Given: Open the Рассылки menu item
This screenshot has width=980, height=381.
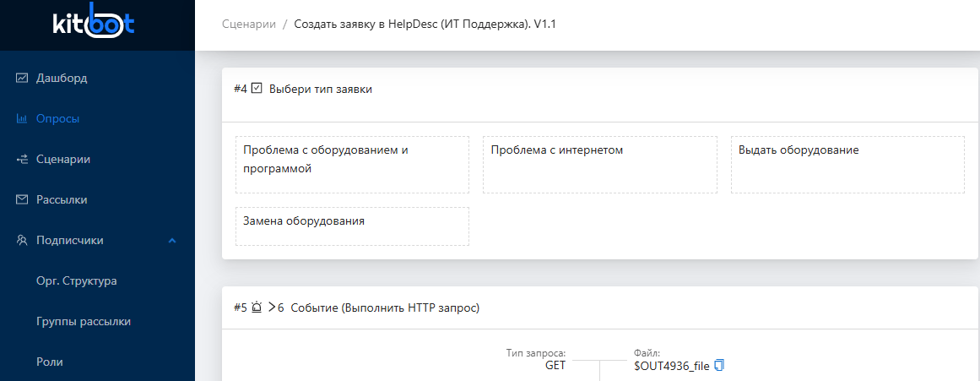Looking at the screenshot, I should (62, 200).
